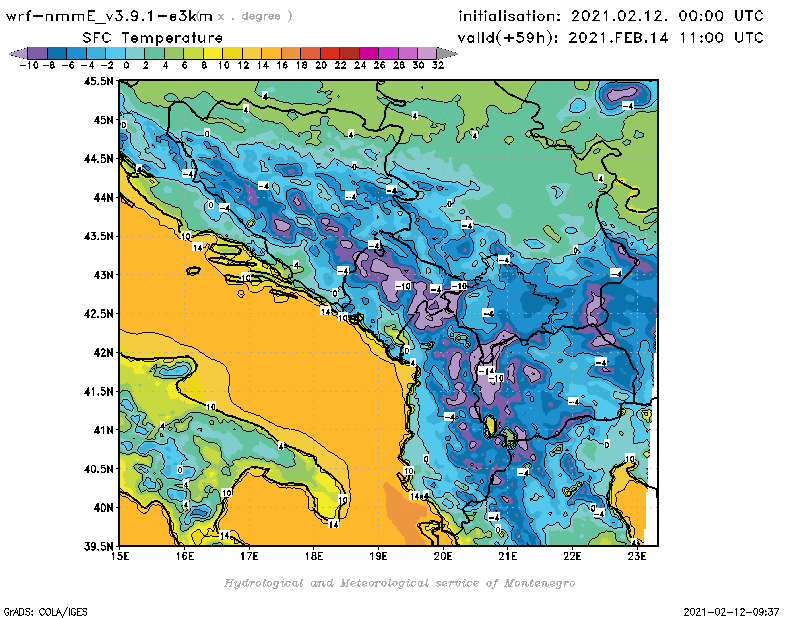The width and height of the screenshot is (800, 618).
Task: Click the 39.5N latitude label
Action: [98, 547]
